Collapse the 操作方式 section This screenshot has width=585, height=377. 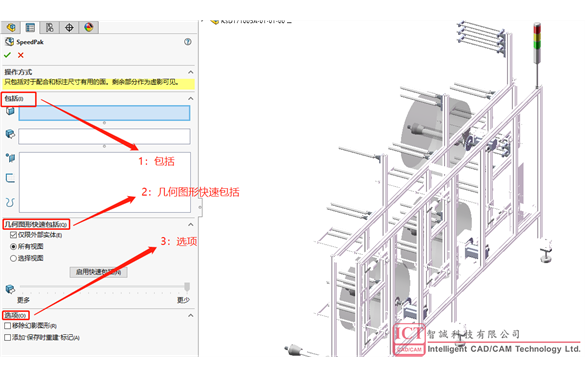pyautogui.click(x=191, y=72)
